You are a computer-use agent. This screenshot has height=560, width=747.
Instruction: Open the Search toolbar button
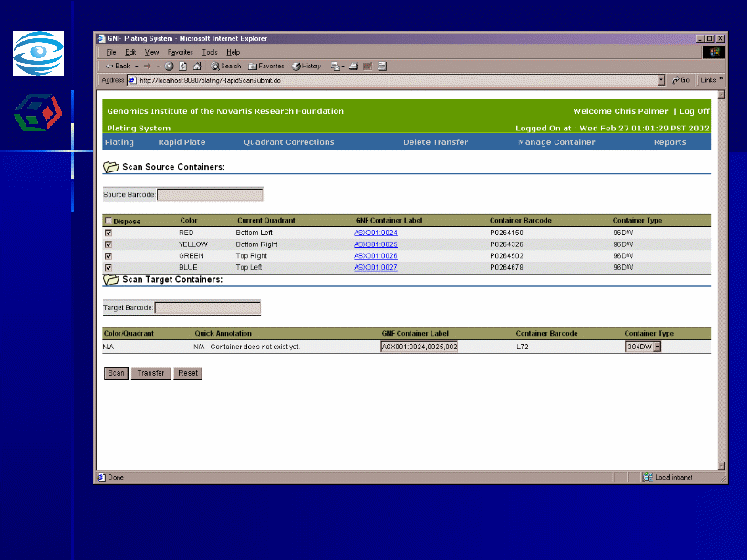pos(226,67)
